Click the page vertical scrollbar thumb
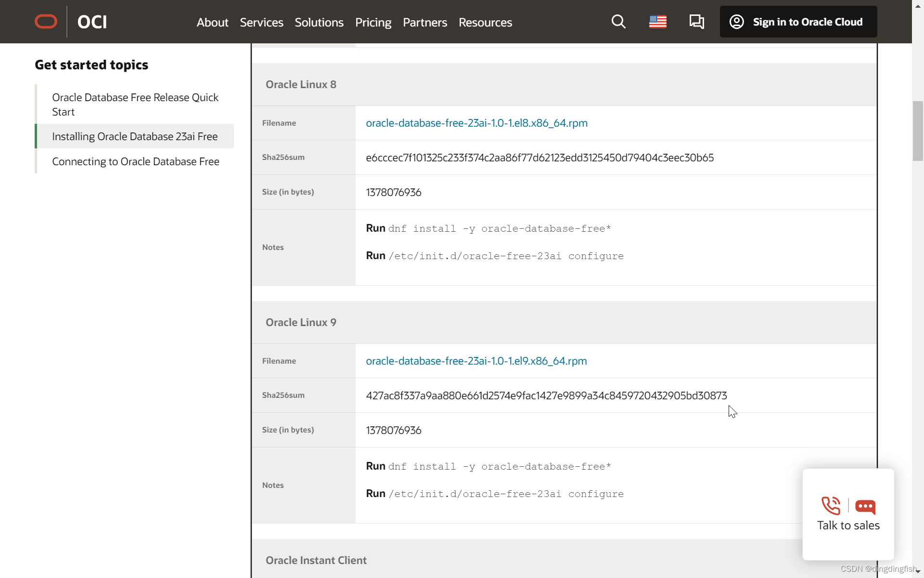Image resolution: width=924 pixels, height=578 pixels. click(x=918, y=131)
